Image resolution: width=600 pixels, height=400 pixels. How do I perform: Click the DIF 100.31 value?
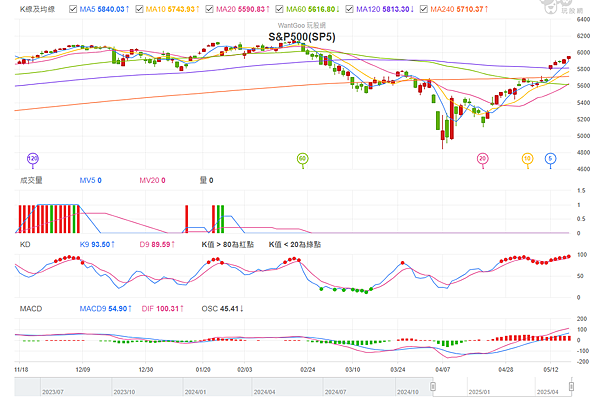(163, 309)
